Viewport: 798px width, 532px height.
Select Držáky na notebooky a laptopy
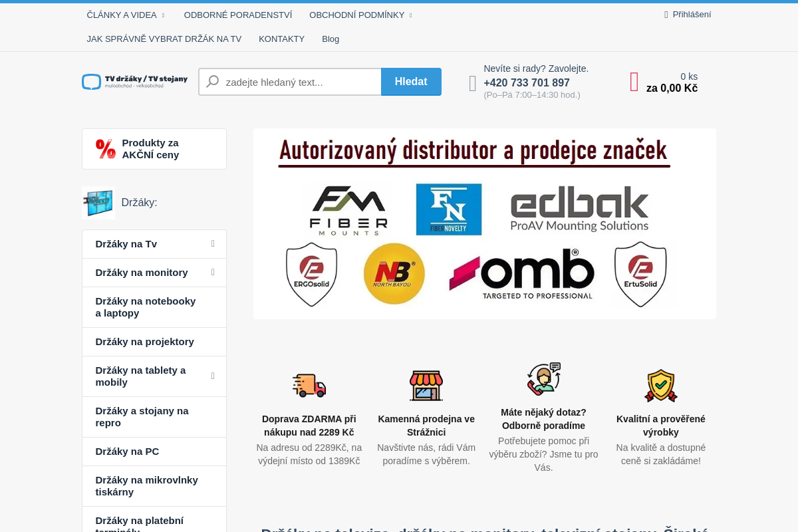[154, 307]
